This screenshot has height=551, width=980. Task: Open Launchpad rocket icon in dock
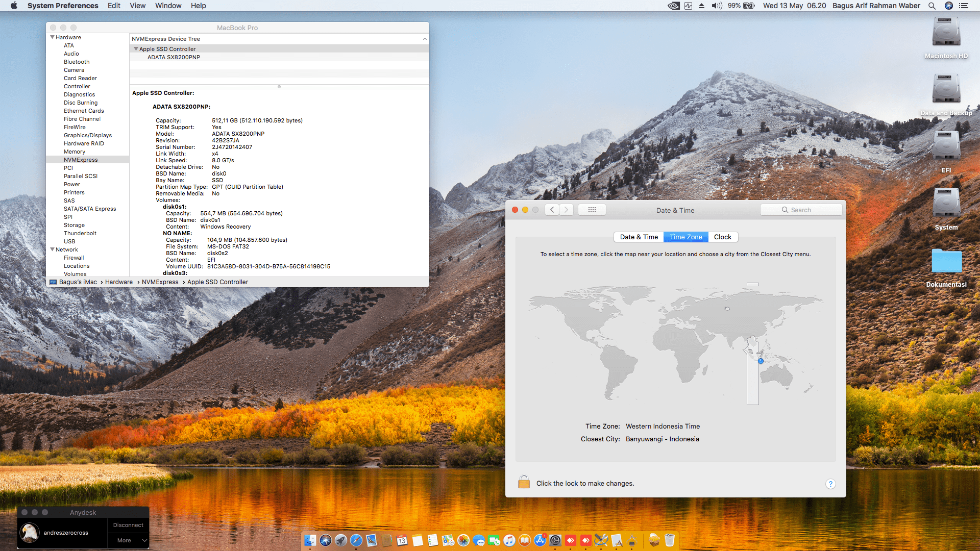[341, 540]
